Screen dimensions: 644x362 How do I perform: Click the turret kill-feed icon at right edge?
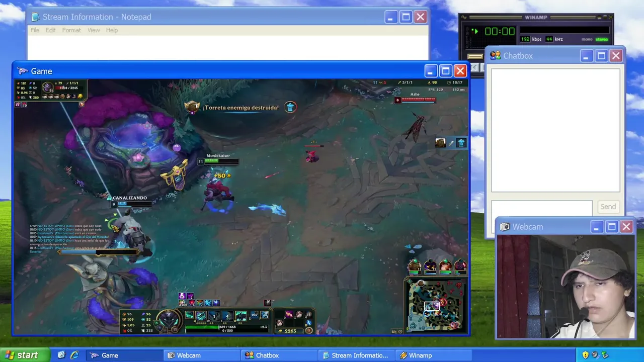[x=461, y=143]
